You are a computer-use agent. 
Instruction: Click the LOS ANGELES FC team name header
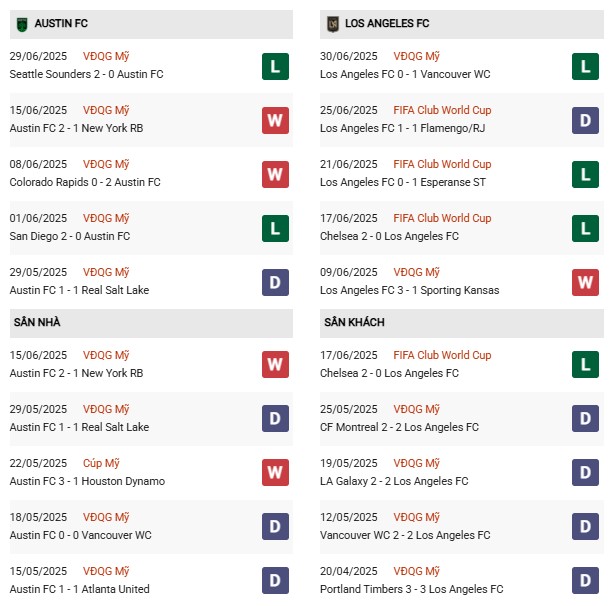point(387,23)
